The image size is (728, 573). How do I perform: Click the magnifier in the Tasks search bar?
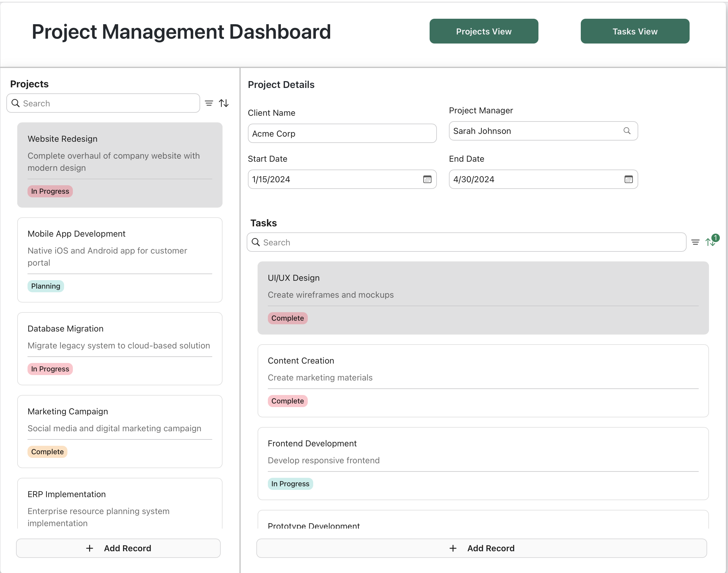255,242
